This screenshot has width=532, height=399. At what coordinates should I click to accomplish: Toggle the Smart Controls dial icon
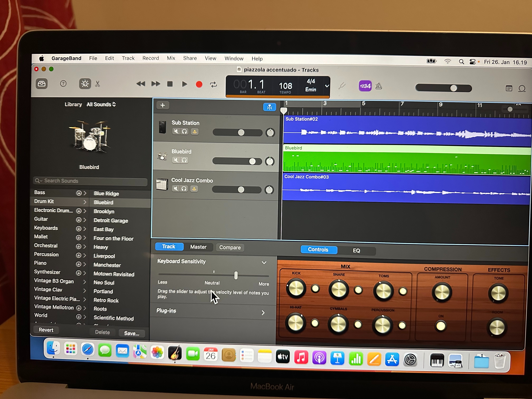click(85, 84)
